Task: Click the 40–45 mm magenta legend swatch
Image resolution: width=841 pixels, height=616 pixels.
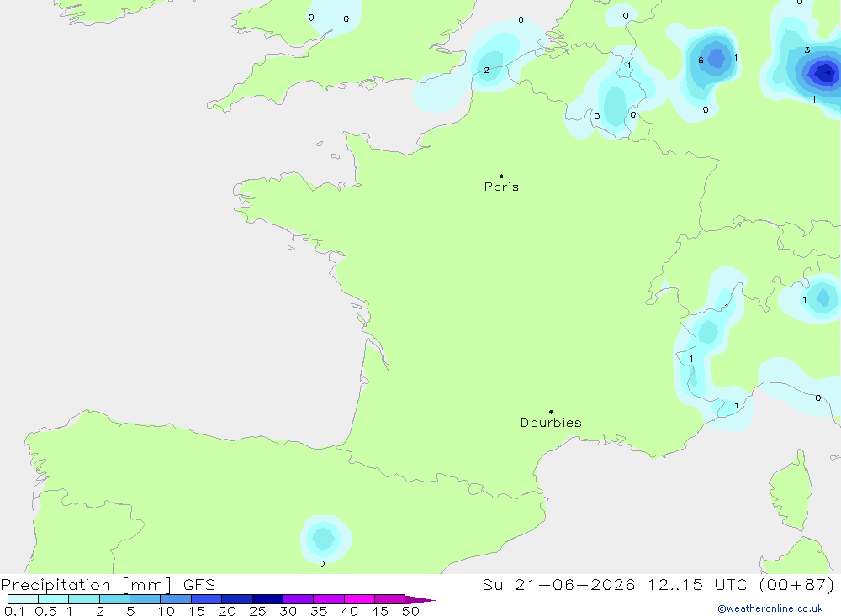Action: point(359,599)
